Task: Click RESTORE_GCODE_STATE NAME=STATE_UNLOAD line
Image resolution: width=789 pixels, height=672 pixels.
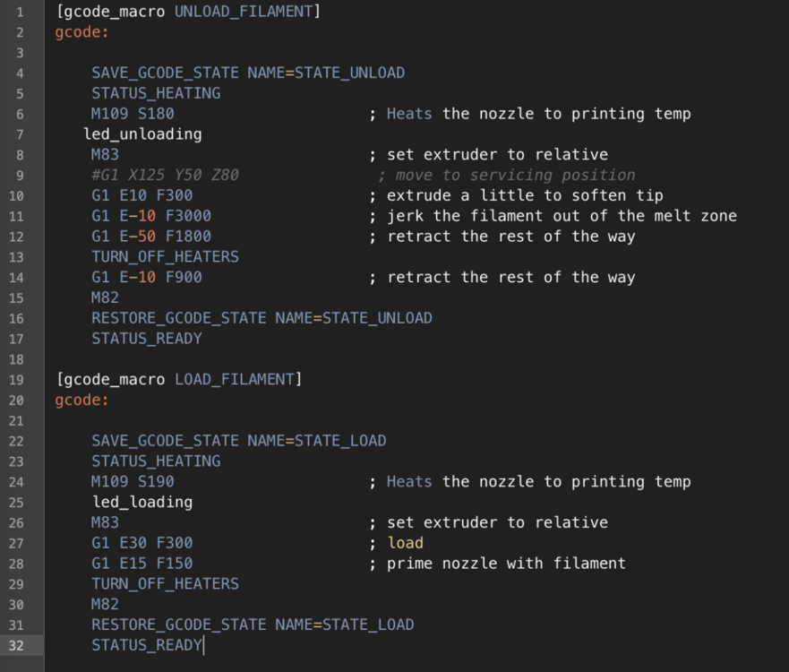Action: point(262,318)
